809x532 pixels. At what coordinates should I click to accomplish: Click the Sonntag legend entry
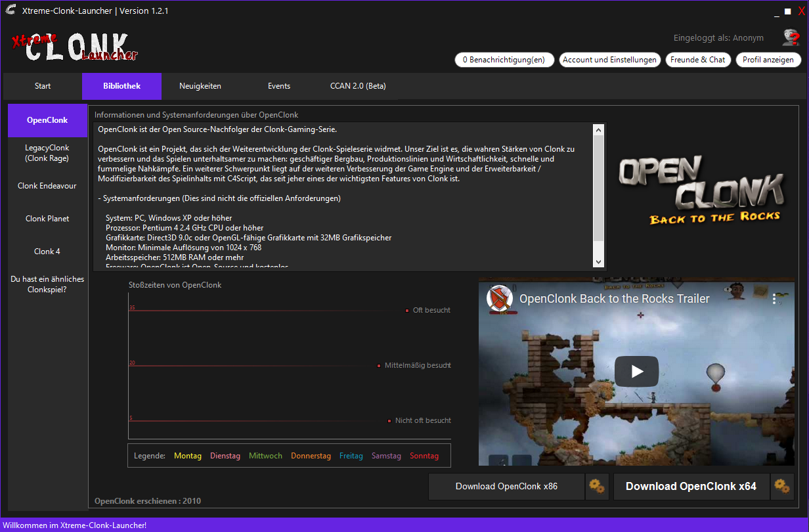[x=424, y=456]
